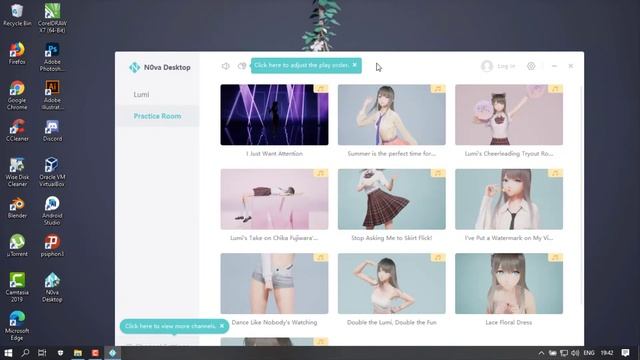
Task: Open Double the Lumi thumbnail
Action: (x=391, y=284)
